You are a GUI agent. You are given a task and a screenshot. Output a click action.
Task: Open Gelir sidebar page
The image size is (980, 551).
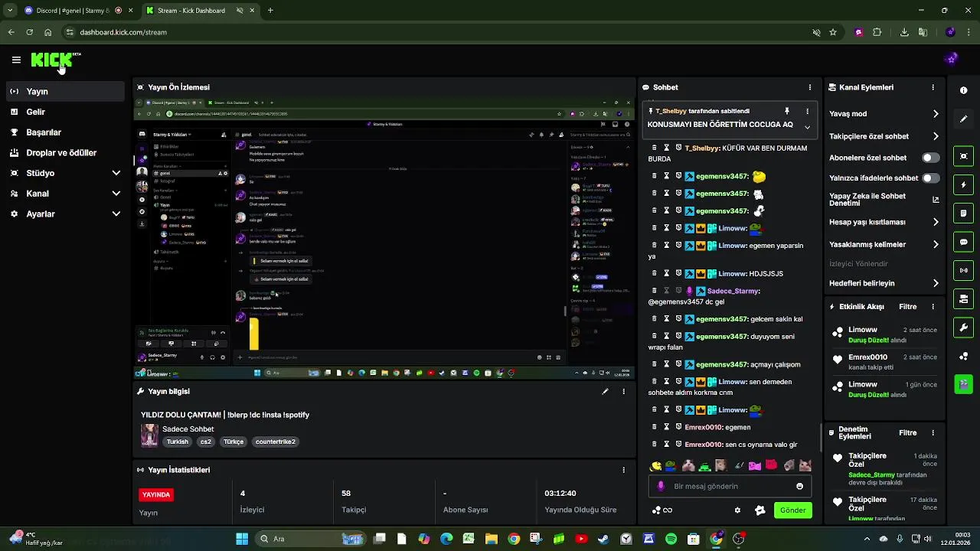pos(65,112)
